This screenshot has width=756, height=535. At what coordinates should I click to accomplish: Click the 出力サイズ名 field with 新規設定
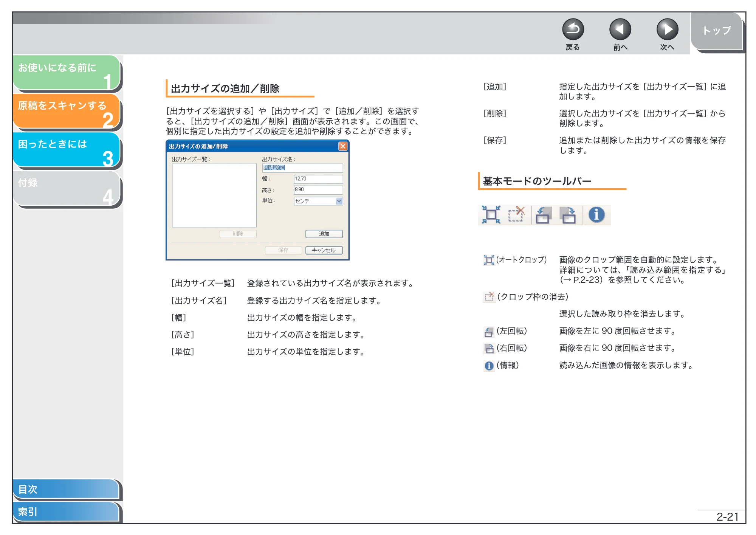302,168
